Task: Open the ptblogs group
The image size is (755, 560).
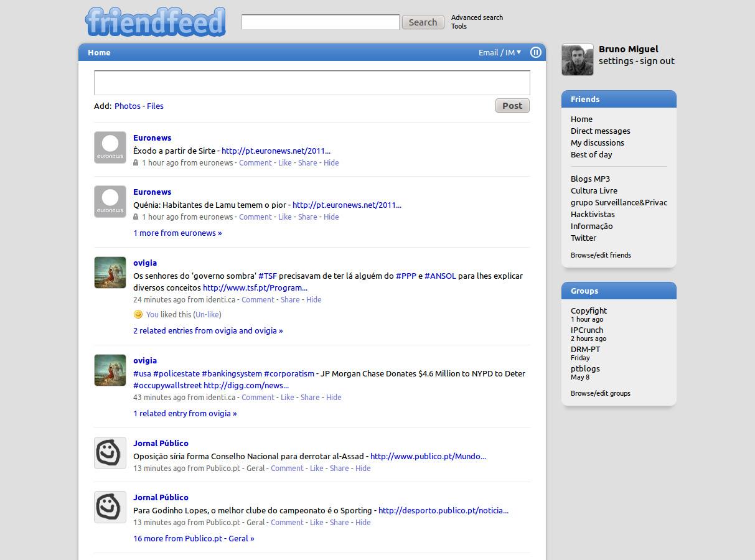Action: point(585,368)
